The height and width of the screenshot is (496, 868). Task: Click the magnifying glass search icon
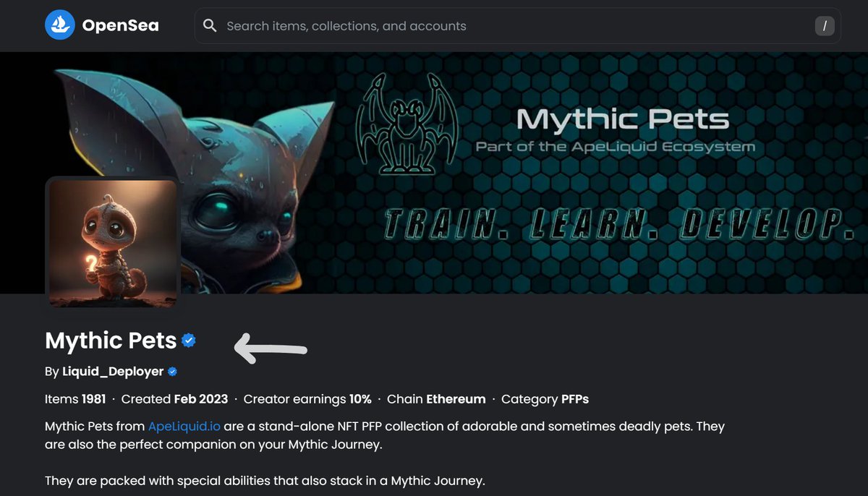tap(210, 26)
